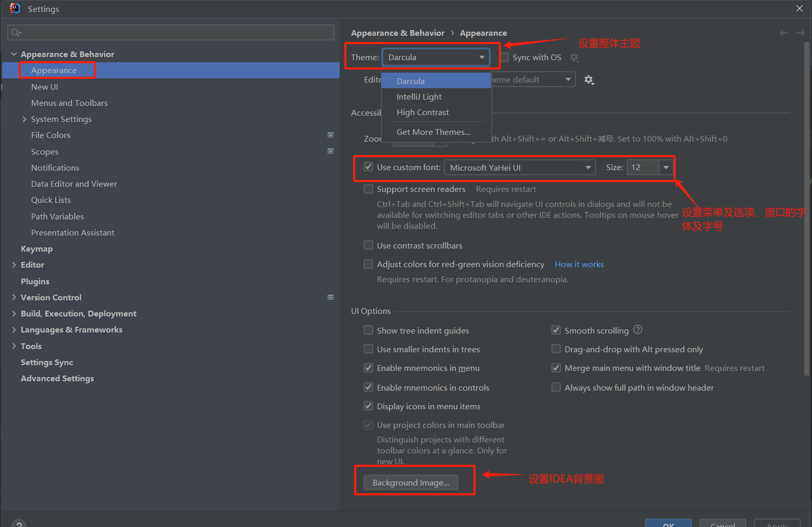Click the back navigation arrow icon
The height and width of the screenshot is (527, 812).
(x=783, y=33)
